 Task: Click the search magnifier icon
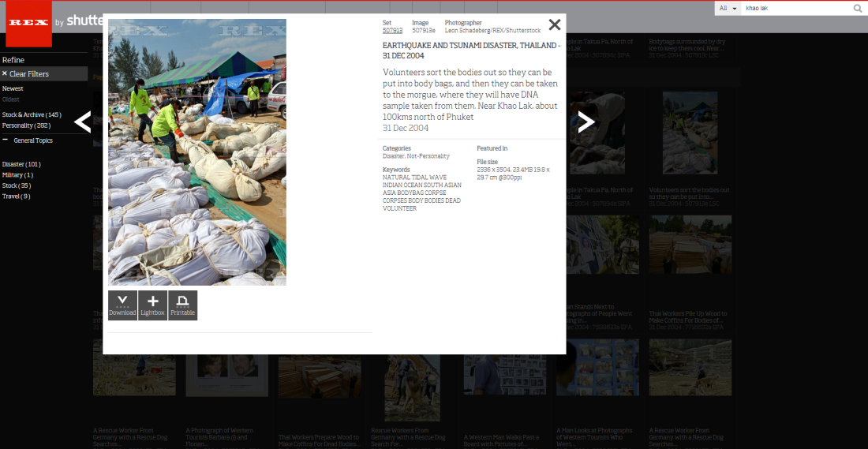coord(858,9)
